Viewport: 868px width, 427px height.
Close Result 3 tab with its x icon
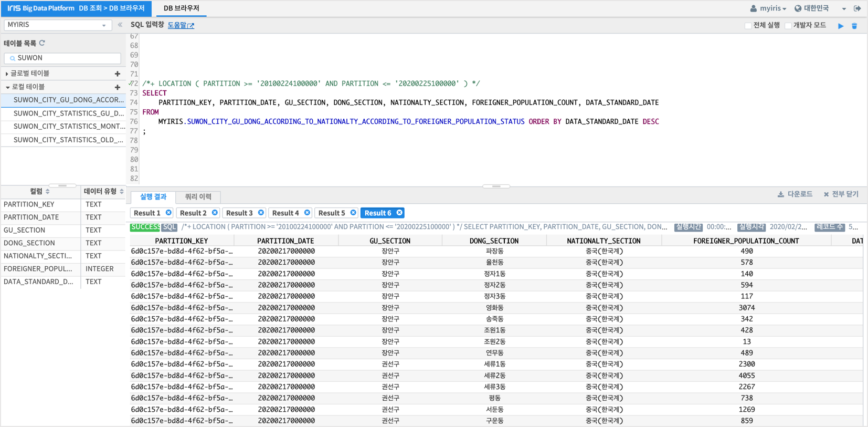(261, 213)
